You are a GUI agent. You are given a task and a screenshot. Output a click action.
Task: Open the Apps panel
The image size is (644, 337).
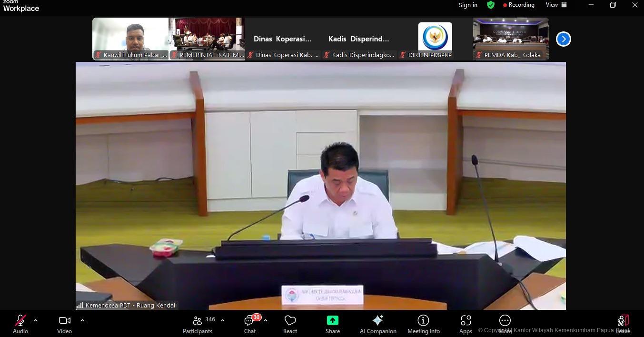(466, 324)
